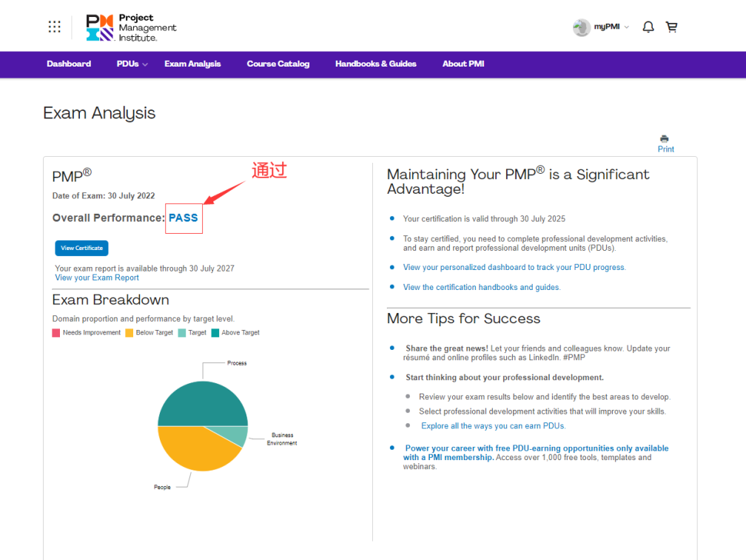Click the 'More Tips for Success' heading
Image resolution: width=746 pixels, height=560 pixels.
pyautogui.click(x=464, y=319)
